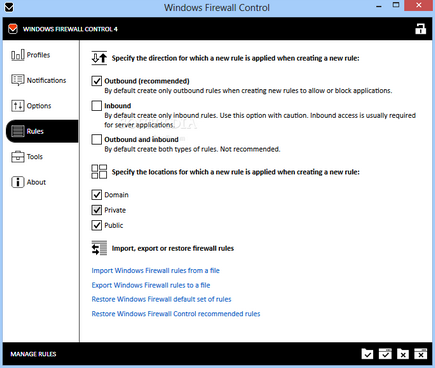Go to the Tools tab label
Image resolution: width=435 pixels, height=368 pixels.
coord(35,157)
